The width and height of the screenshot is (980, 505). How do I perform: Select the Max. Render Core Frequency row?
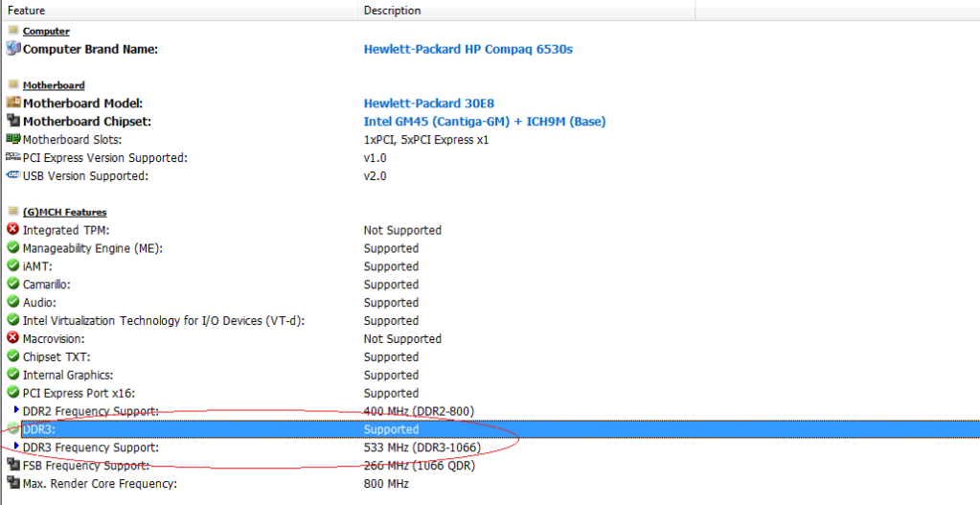[x=100, y=484]
